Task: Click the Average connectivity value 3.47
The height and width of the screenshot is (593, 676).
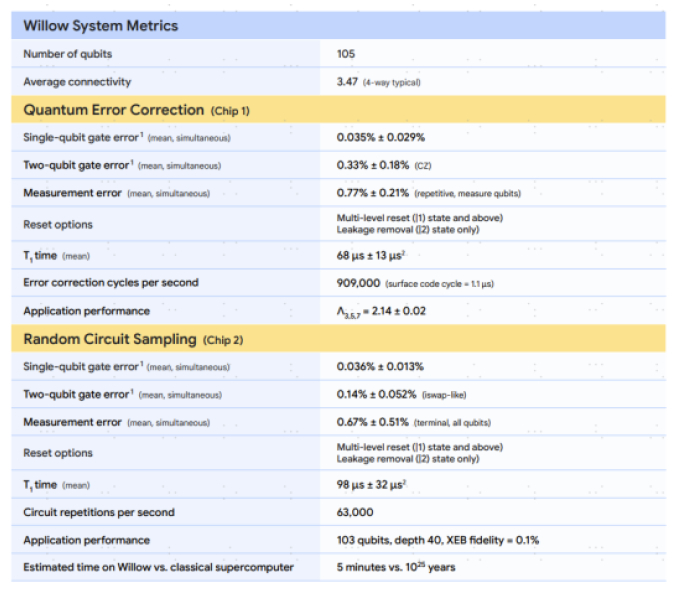Action: (x=350, y=81)
